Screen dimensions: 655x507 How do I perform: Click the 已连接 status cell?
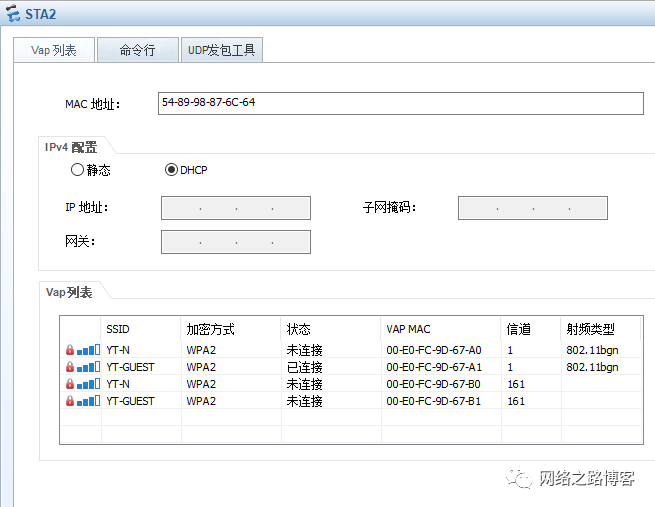click(305, 367)
